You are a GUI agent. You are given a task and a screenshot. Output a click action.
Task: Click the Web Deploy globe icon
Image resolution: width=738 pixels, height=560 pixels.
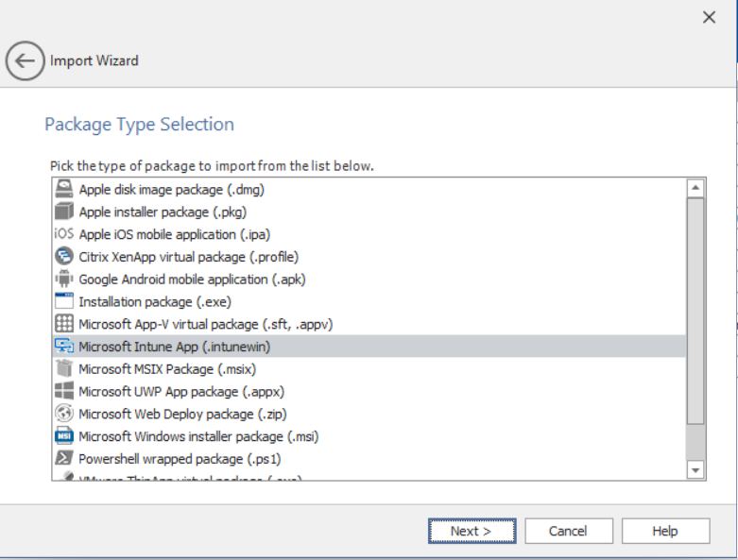(x=64, y=414)
